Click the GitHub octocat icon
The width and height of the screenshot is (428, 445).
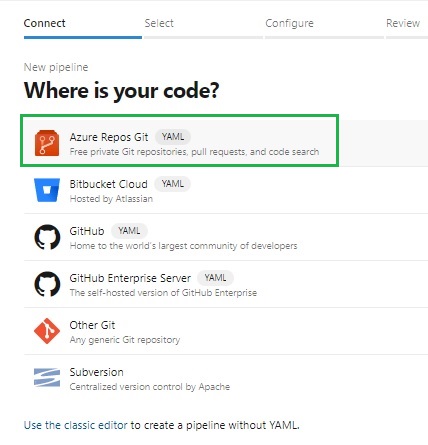pyautogui.click(x=47, y=237)
